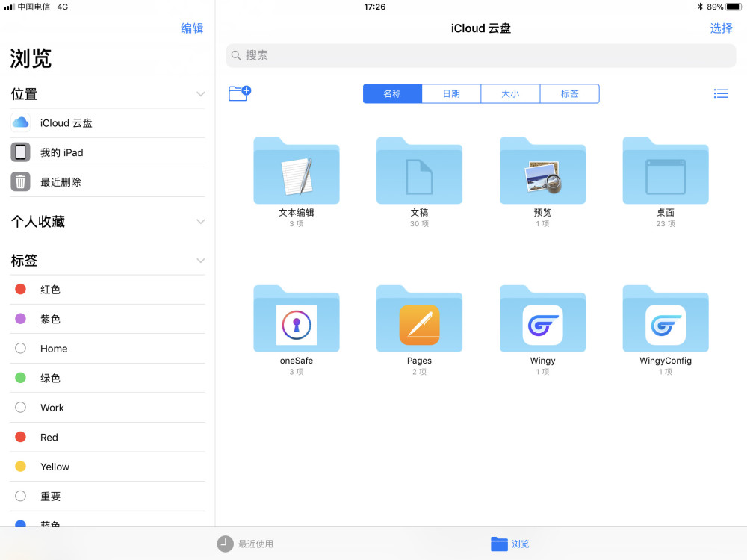Image resolution: width=747 pixels, height=560 pixels.
Task: Tap the magnifier icon in search bar
Action: point(236,55)
